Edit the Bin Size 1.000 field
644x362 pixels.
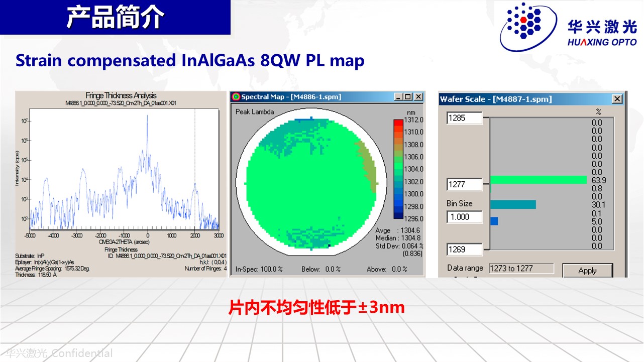(x=464, y=217)
